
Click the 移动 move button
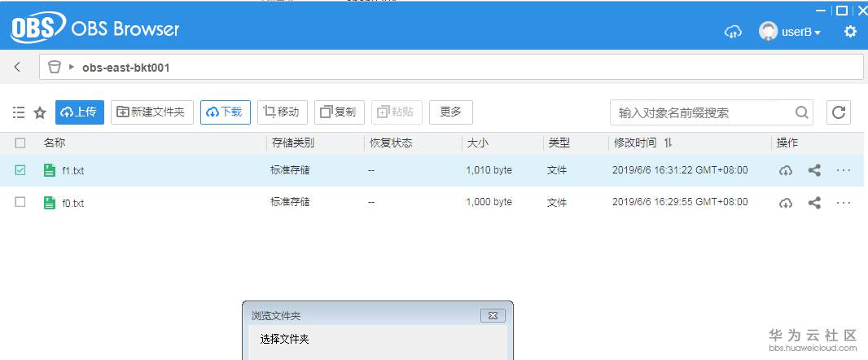point(283,112)
